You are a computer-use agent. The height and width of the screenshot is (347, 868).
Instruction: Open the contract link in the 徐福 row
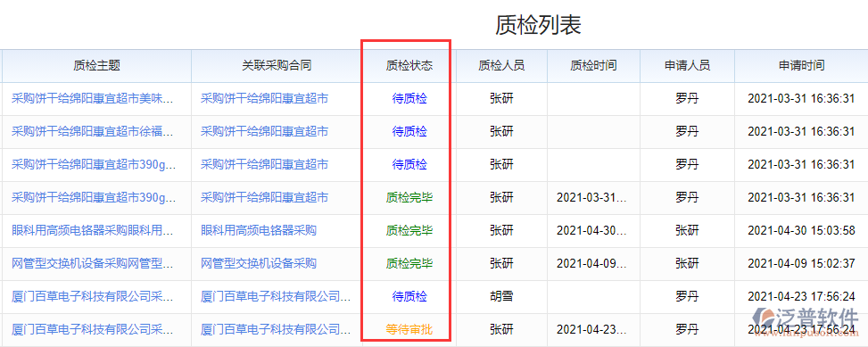click(x=264, y=131)
